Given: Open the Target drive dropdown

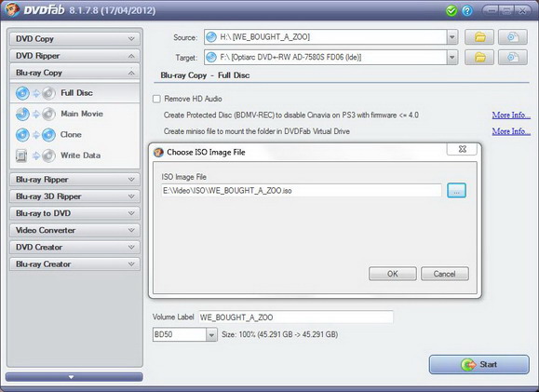Looking at the screenshot, I should pos(452,58).
